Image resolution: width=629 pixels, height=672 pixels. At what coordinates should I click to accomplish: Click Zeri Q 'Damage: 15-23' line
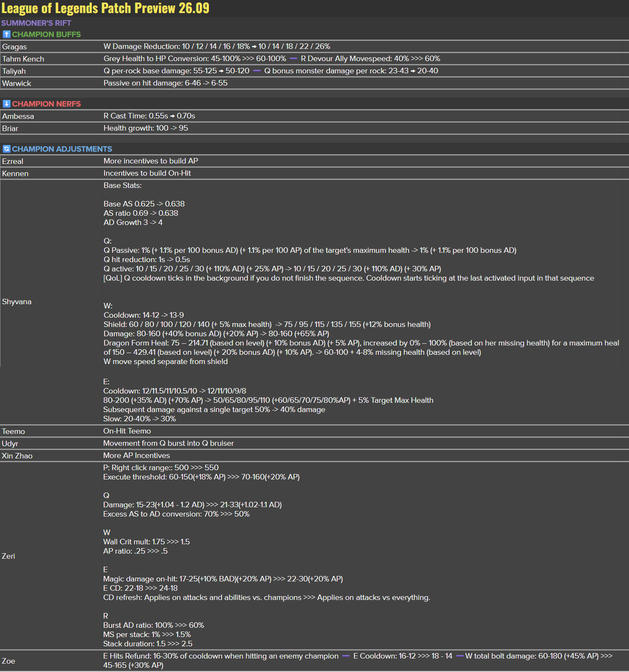(x=192, y=505)
